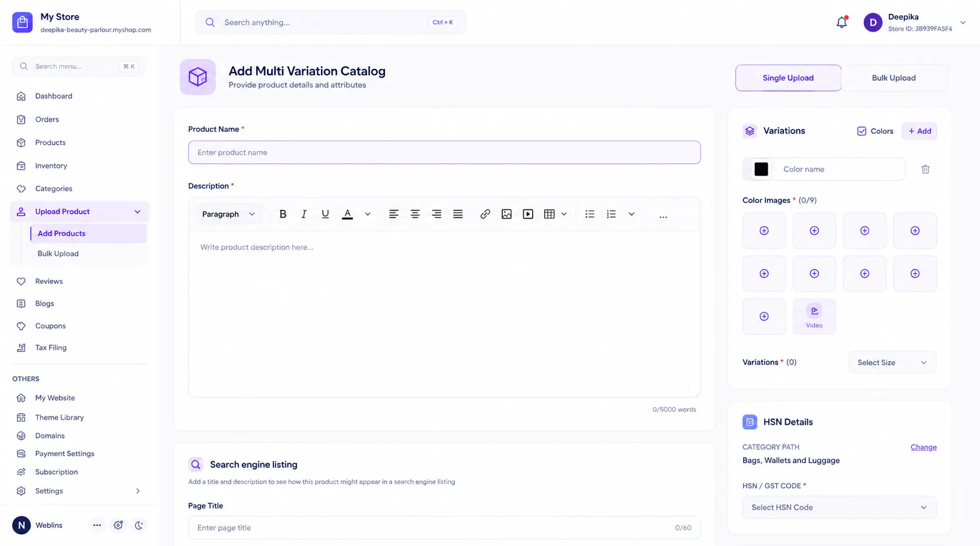This screenshot has height=546, width=980.
Task: Open the Select HSN Code dropdown
Action: coord(839,508)
